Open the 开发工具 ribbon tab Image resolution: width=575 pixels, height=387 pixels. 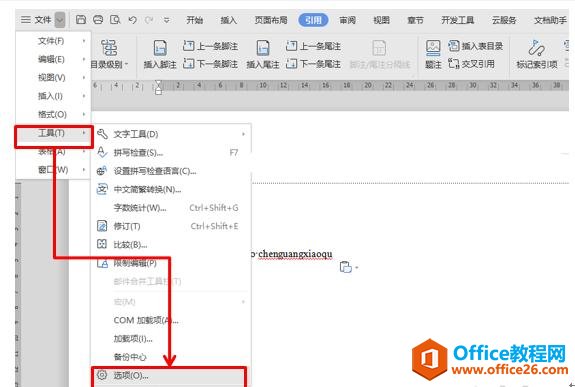tap(457, 20)
